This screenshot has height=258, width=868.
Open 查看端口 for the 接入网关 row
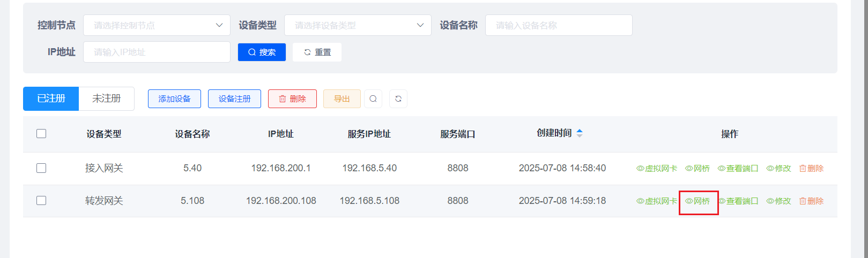pyautogui.click(x=738, y=168)
